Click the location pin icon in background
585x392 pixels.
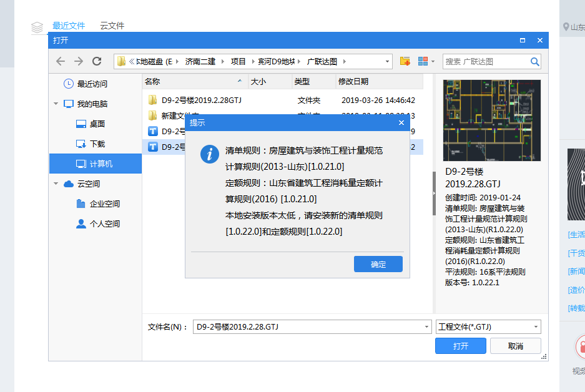(x=566, y=27)
